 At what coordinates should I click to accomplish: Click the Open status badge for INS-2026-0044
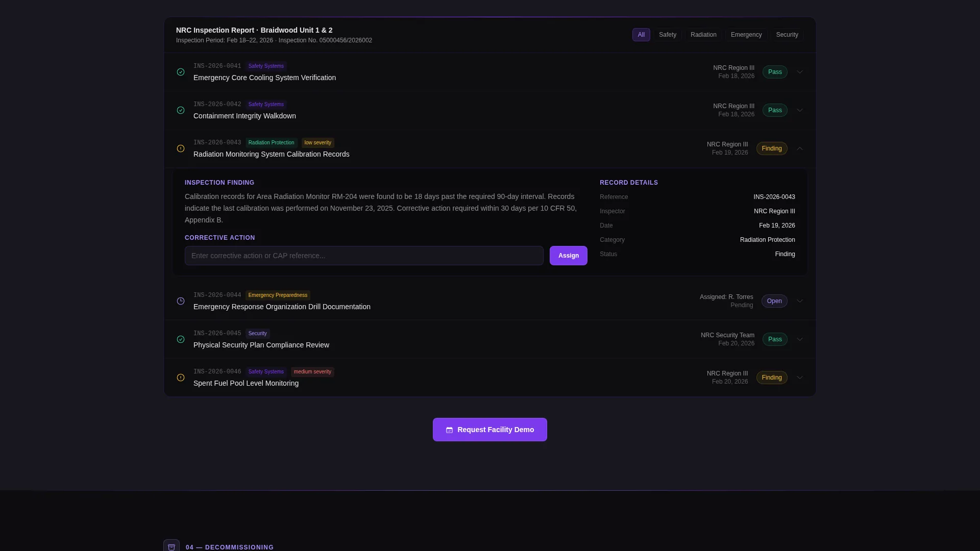[x=774, y=301]
